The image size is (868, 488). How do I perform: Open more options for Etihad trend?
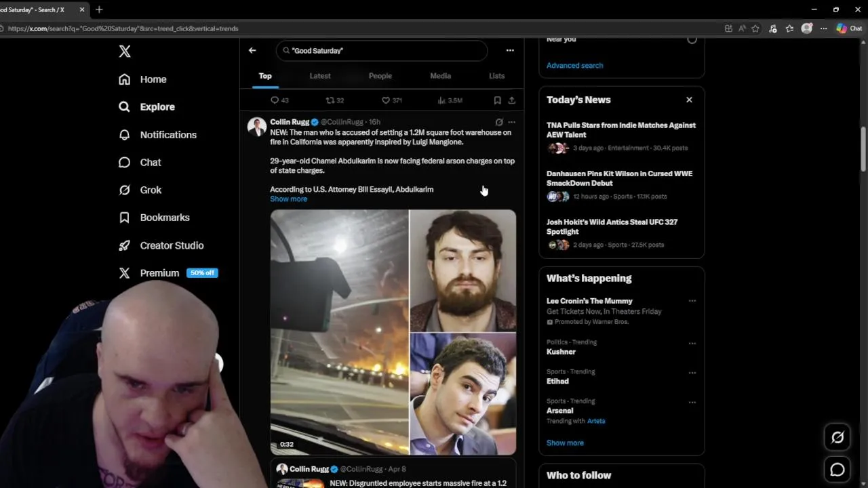(692, 373)
